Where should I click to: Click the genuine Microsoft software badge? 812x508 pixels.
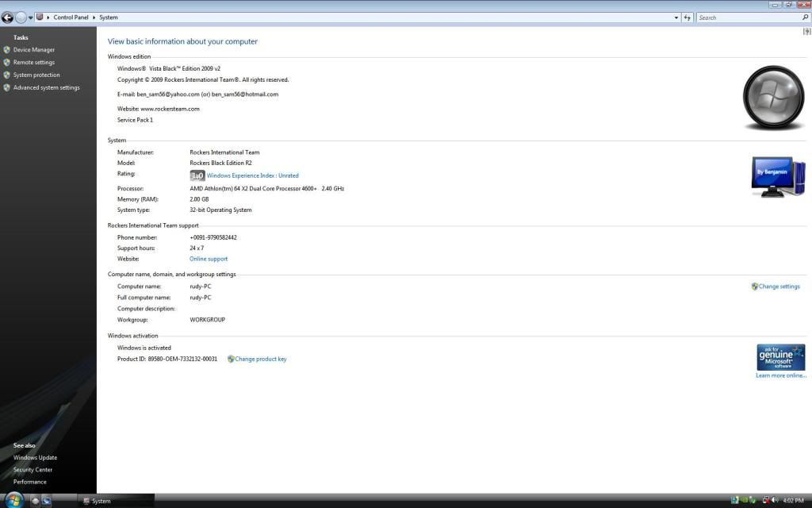click(780, 357)
